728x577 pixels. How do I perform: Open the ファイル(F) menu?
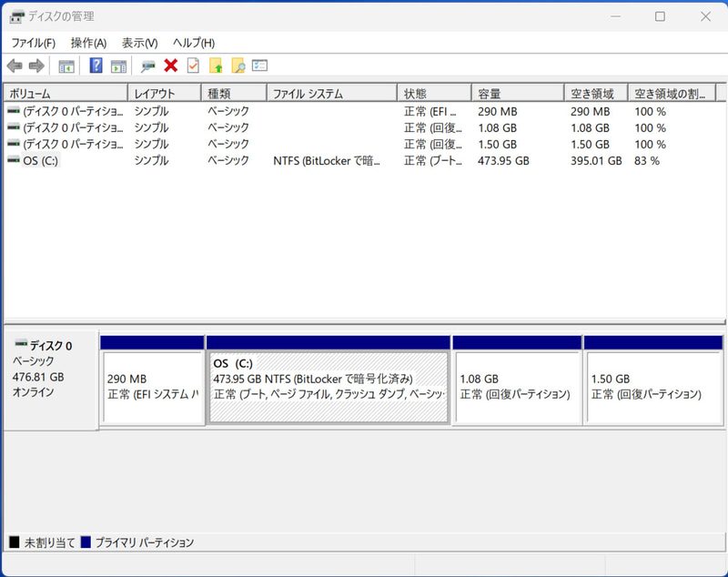click(x=33, y=43)
